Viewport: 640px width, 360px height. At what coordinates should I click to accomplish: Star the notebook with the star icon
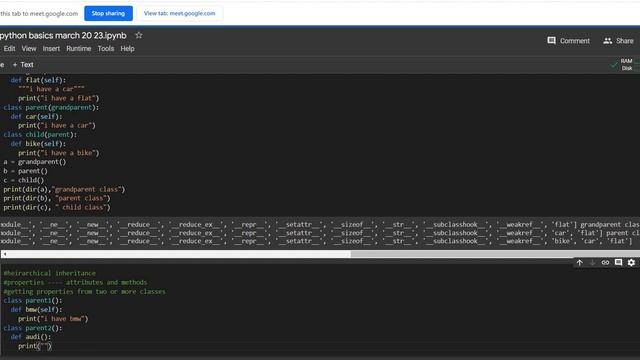[139, 36]
